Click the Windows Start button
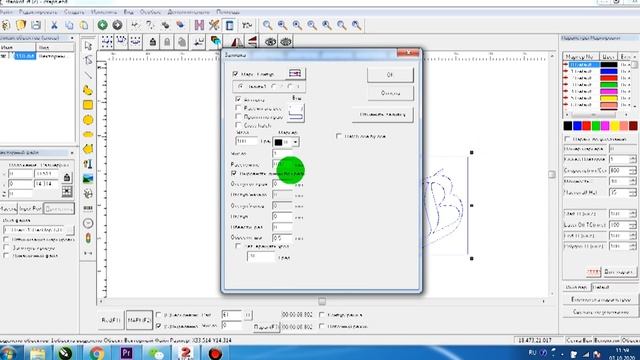This screenshot has width=640, height=360. (8, 353)
